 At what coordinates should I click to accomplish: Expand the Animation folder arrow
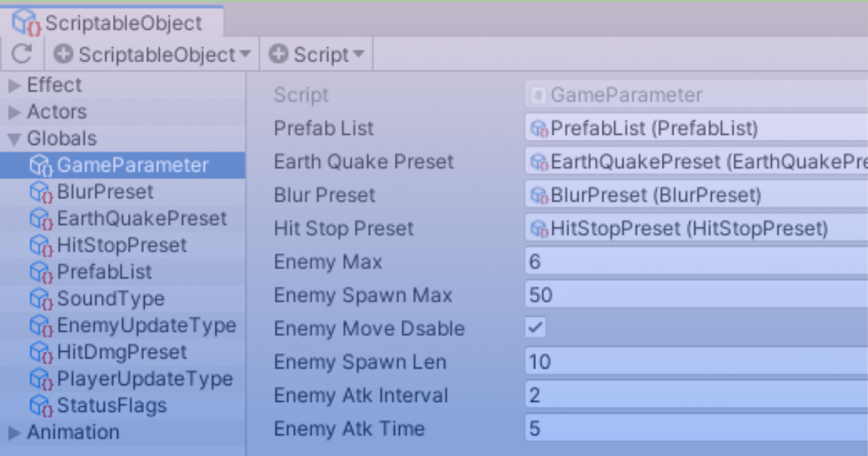point(14,433)
